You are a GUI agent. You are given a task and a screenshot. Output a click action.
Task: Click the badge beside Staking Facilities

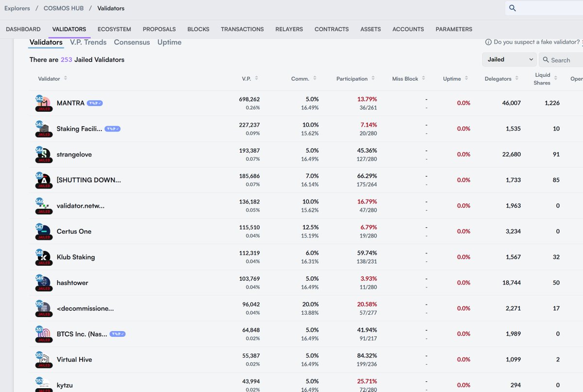(x=113, y=129)
